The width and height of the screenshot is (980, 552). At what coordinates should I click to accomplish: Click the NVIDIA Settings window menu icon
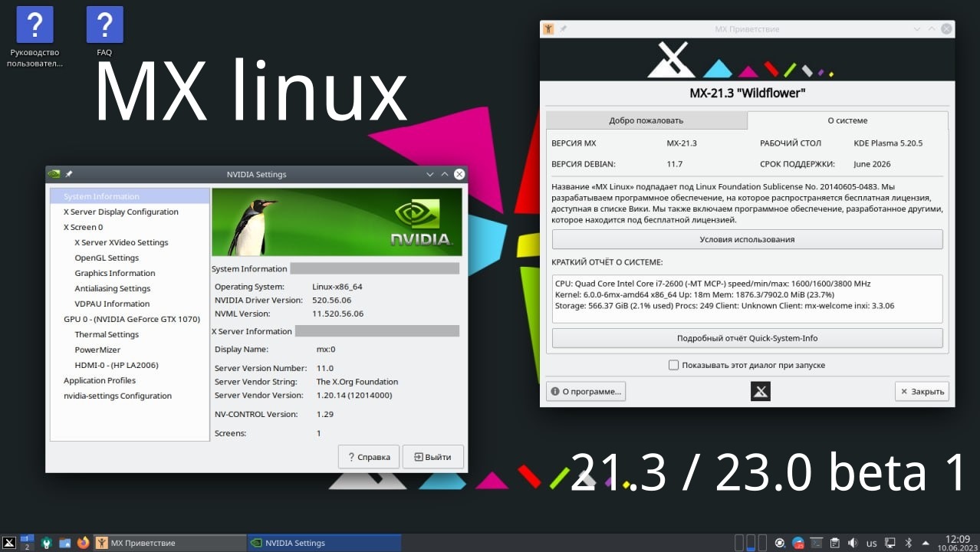coord(54,174)
